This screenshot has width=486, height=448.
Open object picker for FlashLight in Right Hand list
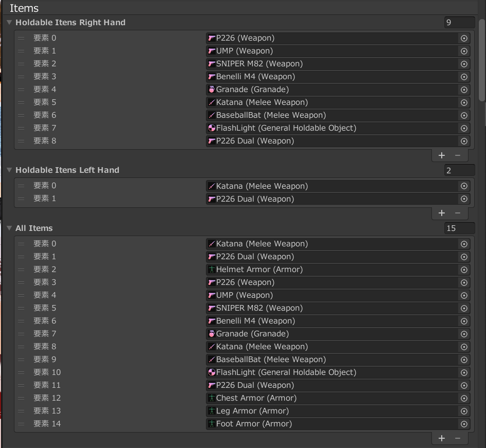[464, 128]
